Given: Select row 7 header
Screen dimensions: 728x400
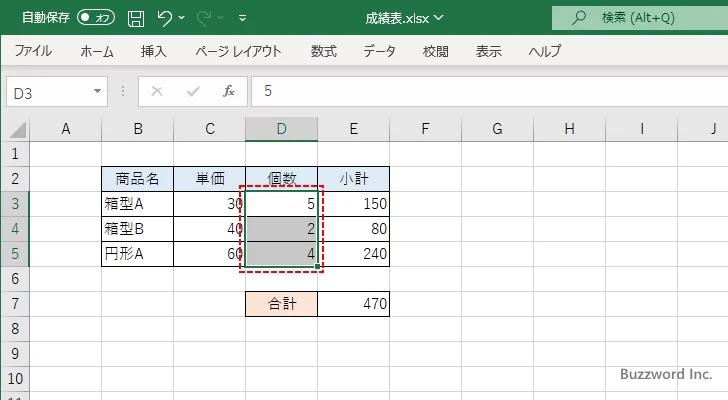Looking at the screenshot, I should 15,304.
